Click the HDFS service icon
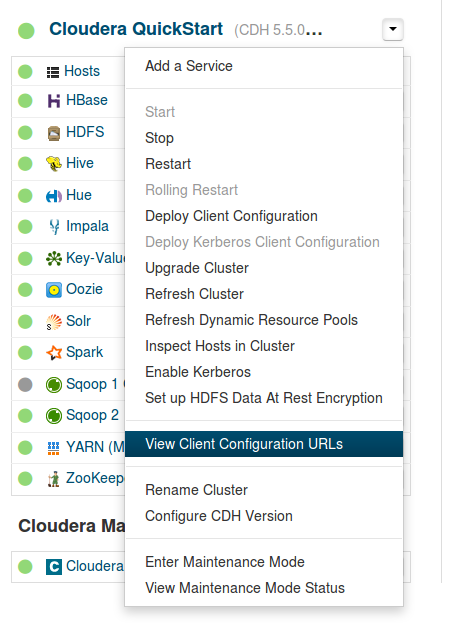 click(54, 133)
